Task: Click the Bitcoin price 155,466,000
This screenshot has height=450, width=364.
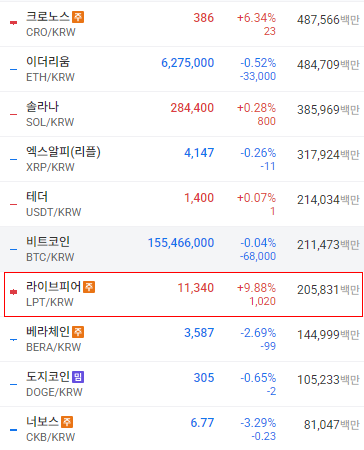Action: point(181,243)
